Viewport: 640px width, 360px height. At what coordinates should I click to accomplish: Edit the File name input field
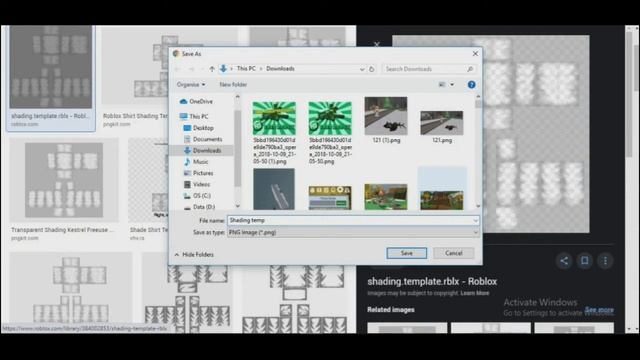(x=350, y=220)
